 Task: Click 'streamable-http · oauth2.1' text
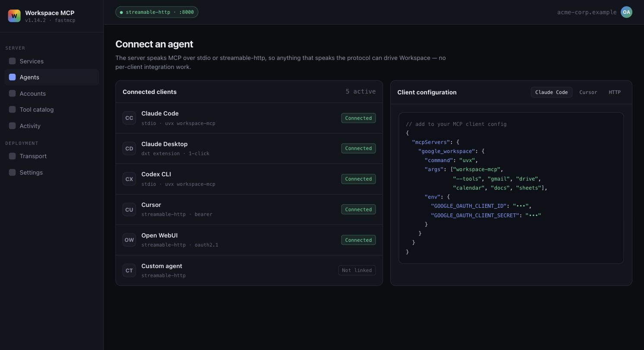tap(180, 245)
